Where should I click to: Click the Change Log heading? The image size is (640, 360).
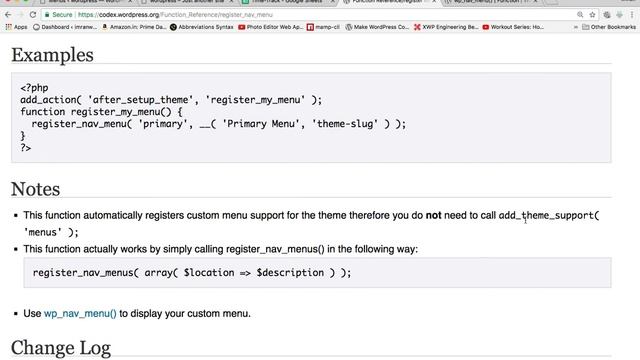61,348
